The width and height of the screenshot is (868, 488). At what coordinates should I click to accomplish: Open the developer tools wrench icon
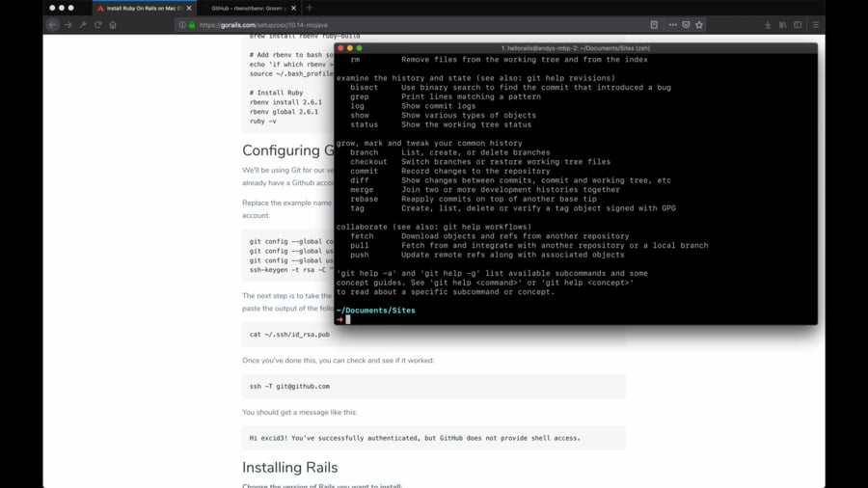[83, 25]
